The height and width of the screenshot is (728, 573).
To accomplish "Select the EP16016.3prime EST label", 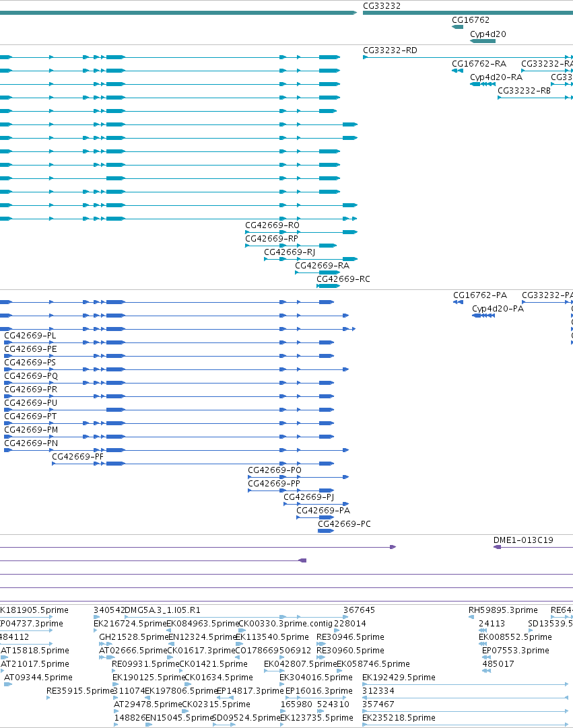I will 318,691.
